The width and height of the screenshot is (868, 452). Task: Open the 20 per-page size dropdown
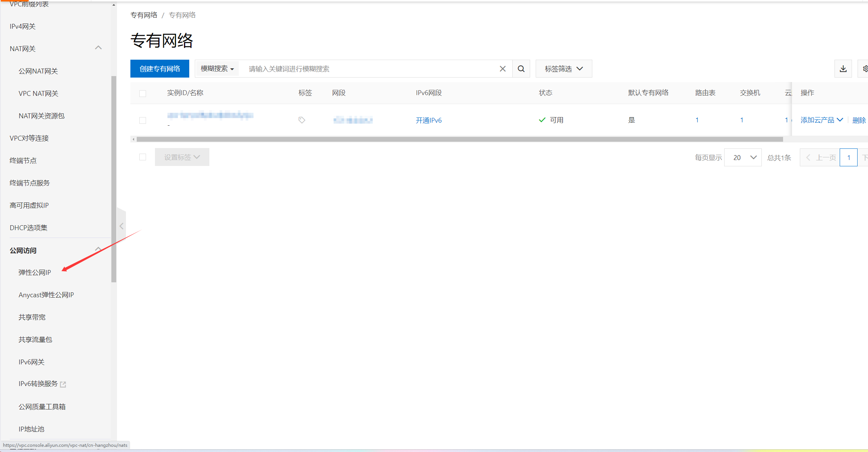743,157
